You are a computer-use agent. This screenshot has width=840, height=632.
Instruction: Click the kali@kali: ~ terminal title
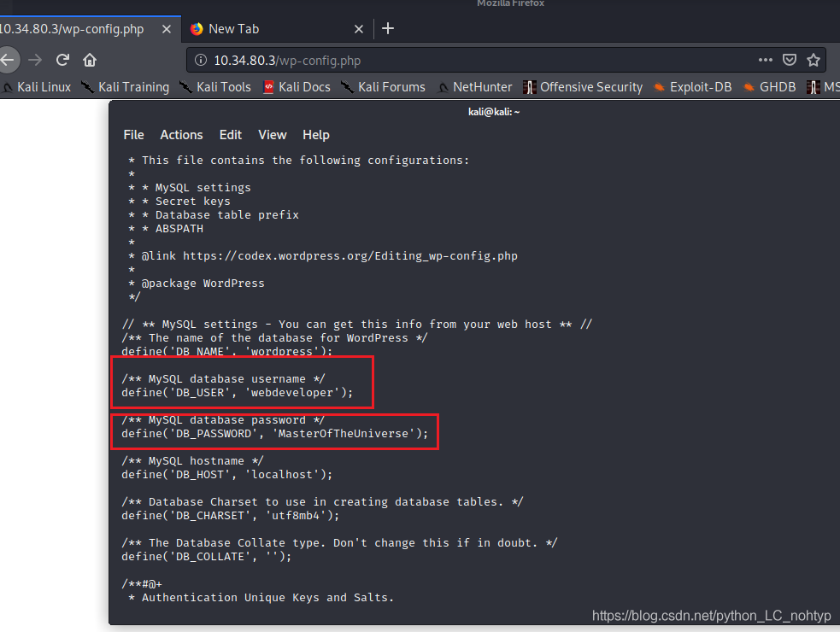tap(493, 112)
